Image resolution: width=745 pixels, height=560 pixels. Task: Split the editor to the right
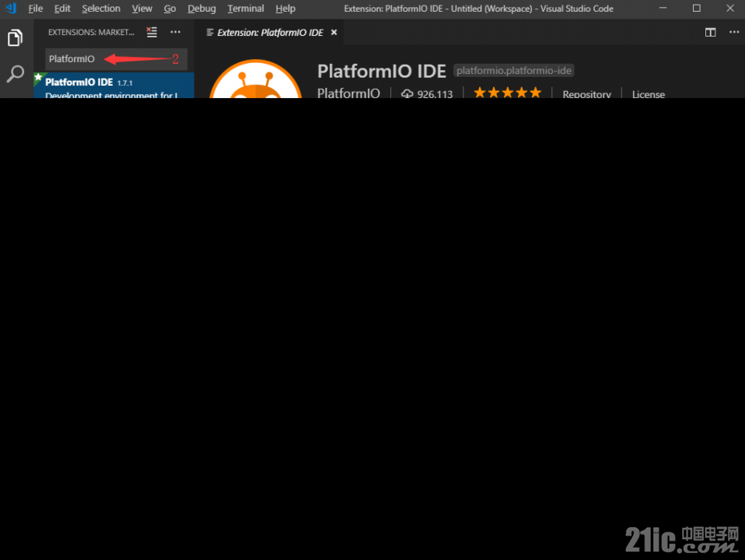coord(710,33)
